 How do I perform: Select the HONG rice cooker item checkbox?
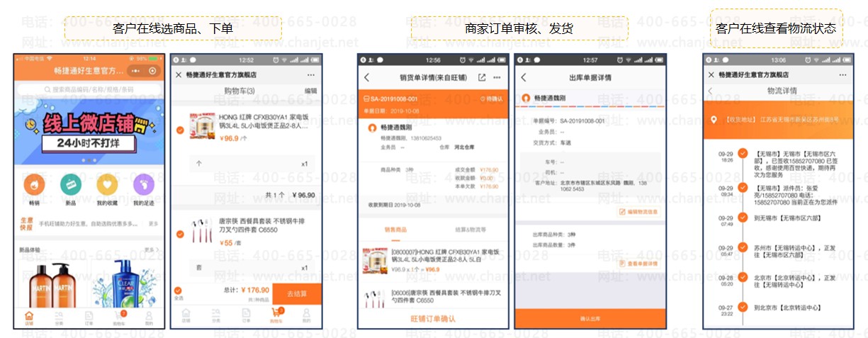click(x=180, y=130)
